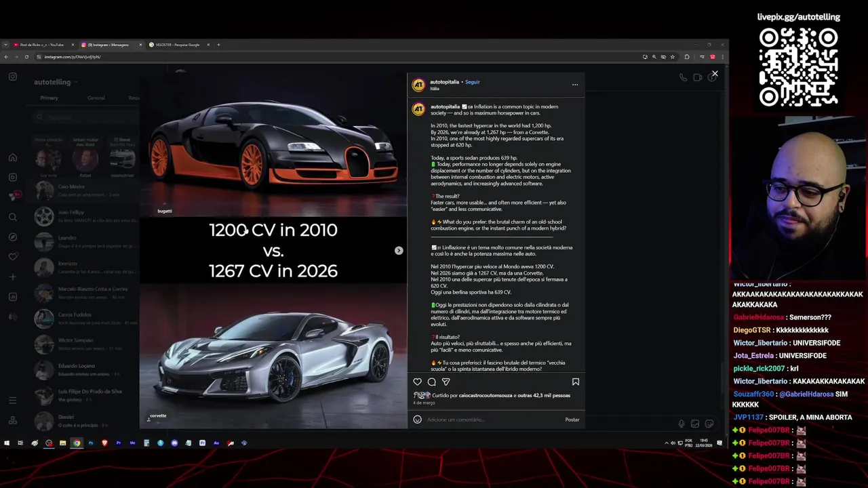Start video call in the chat header
The height and width of the screenshot is (488, 868).
coord(697,77)
